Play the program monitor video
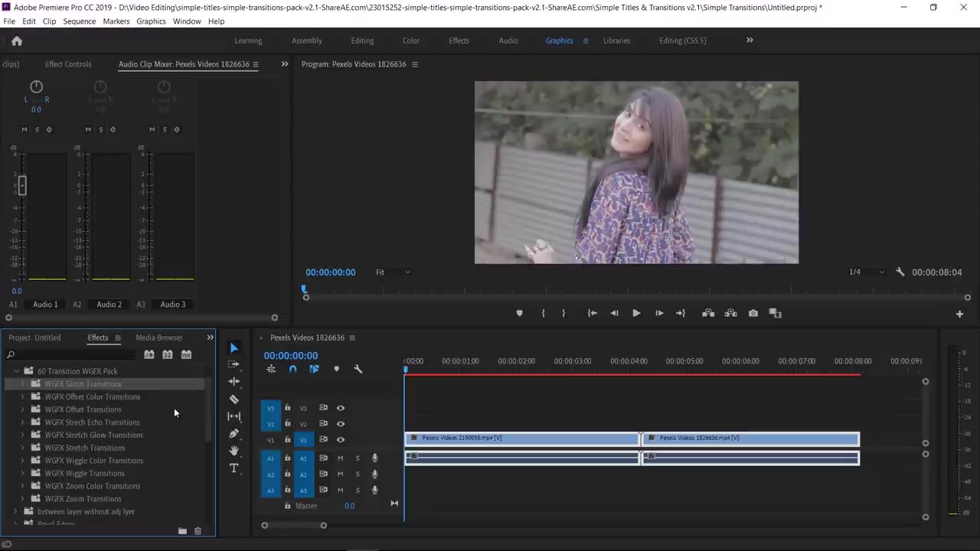The height and width of the screenshot is (551, 980). point(636,313)
